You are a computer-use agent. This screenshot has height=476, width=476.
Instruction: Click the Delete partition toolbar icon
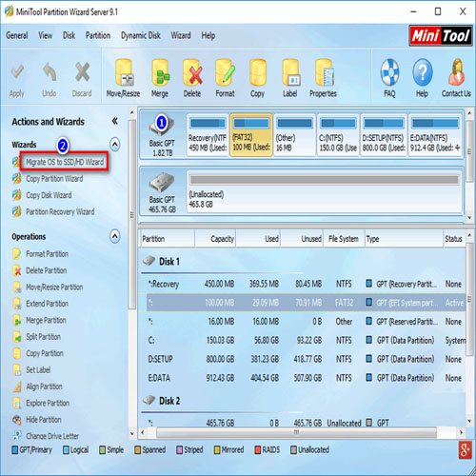click(x=192, y=72)
